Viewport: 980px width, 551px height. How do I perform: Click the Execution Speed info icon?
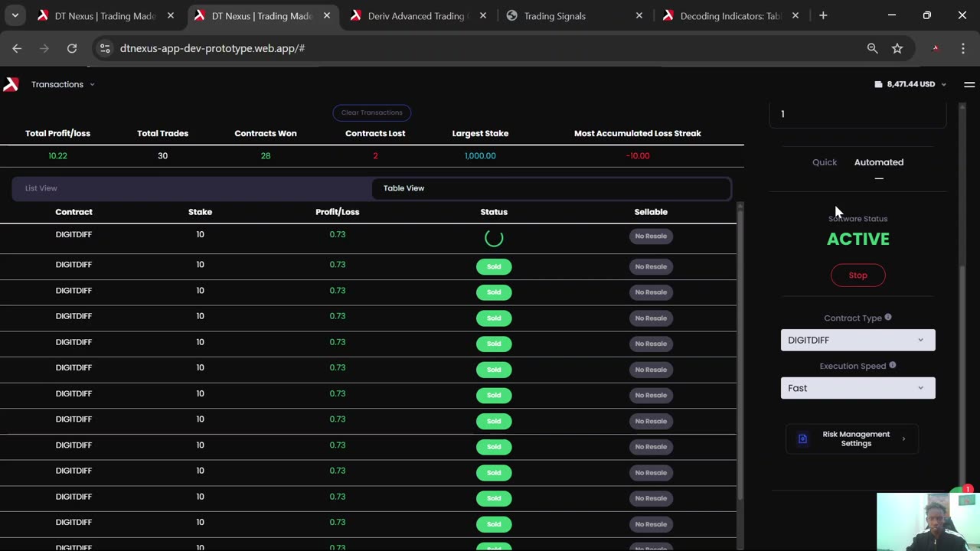tap(893, 365)
